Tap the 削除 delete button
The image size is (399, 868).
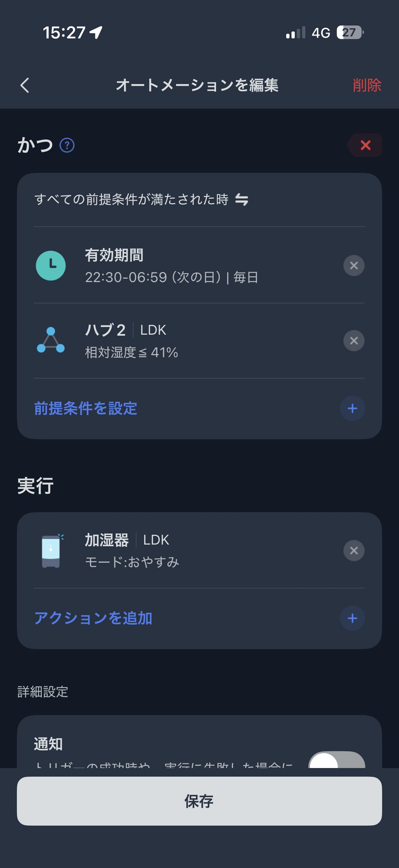367,85
